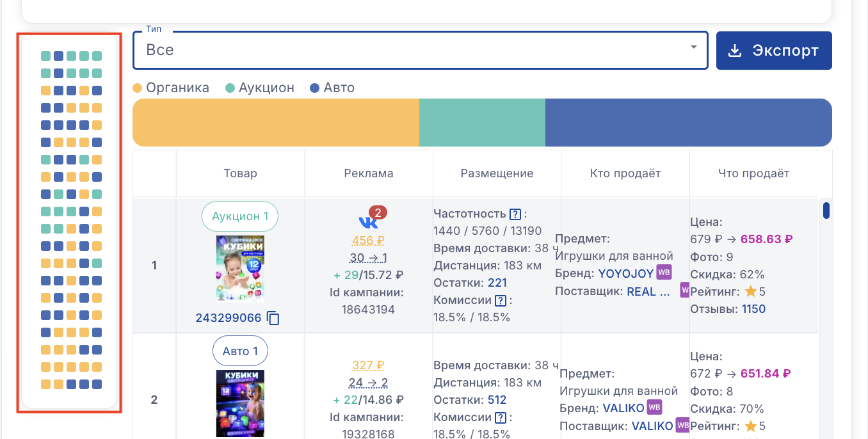This screenshot has width=868, height=439.
Task: Click the Экспорт button
Action: pyautogui.click(x=774, y=51)
